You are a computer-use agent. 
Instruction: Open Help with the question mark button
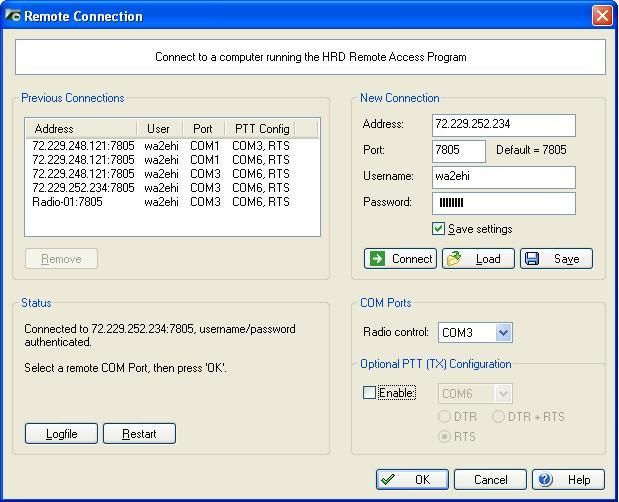pyautogui.click(x=568, y=480)
